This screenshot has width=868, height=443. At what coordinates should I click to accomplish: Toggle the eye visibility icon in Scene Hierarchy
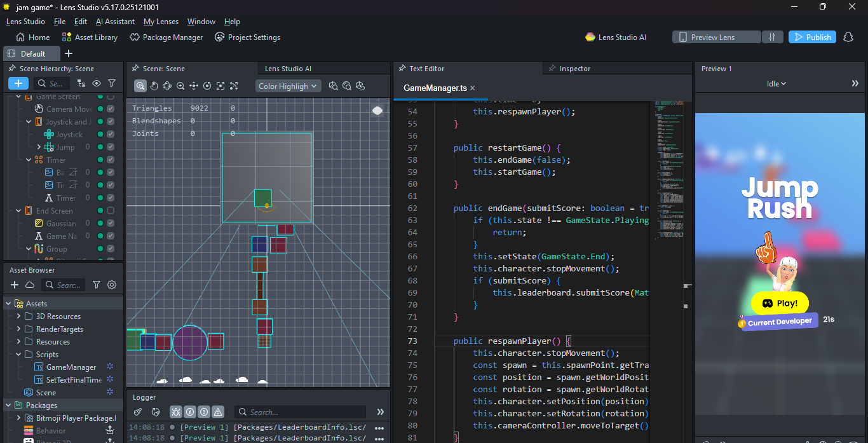[x=97, y=83]
